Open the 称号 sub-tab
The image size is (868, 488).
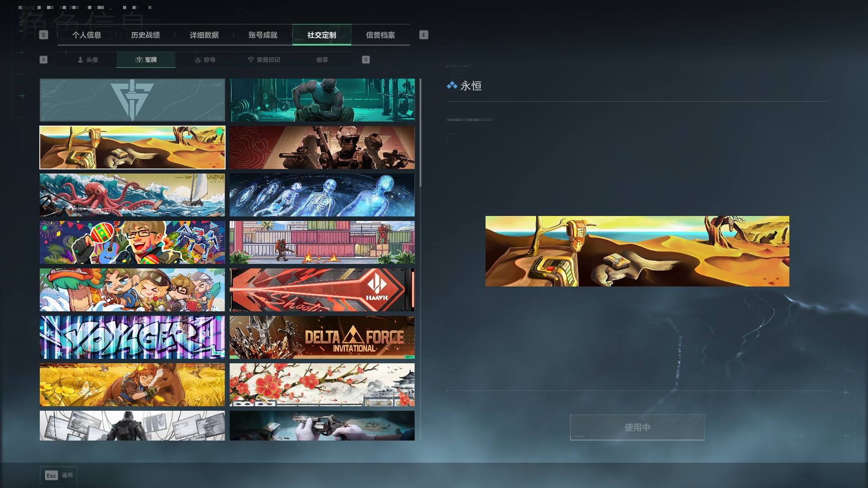[205, 60]
